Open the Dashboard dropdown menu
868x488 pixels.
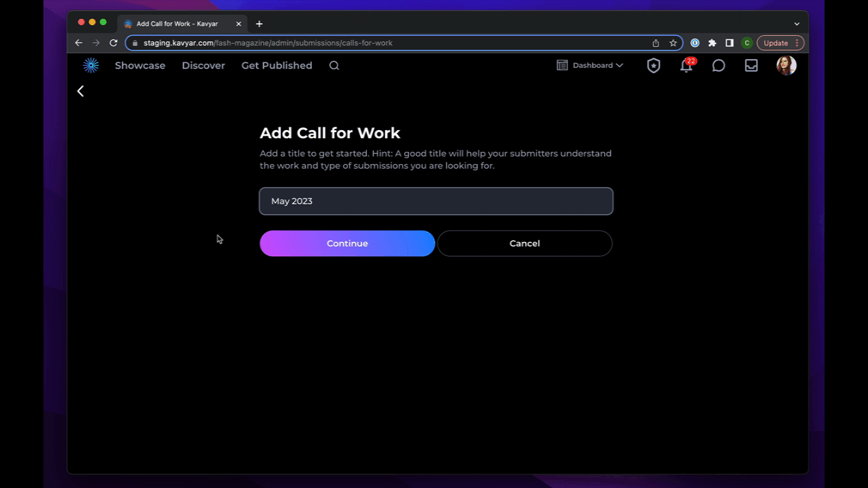point(590,65)
